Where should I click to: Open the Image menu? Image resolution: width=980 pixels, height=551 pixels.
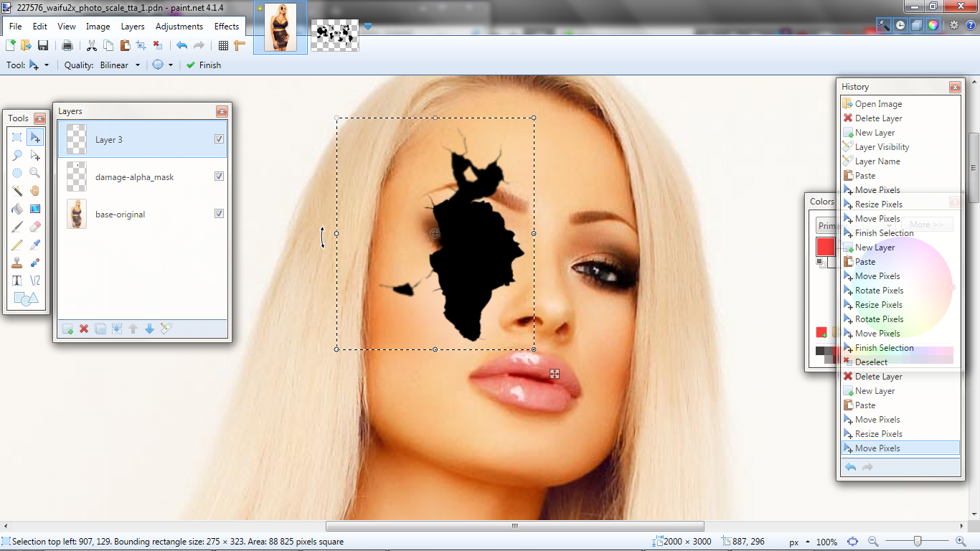click(98, 27)
